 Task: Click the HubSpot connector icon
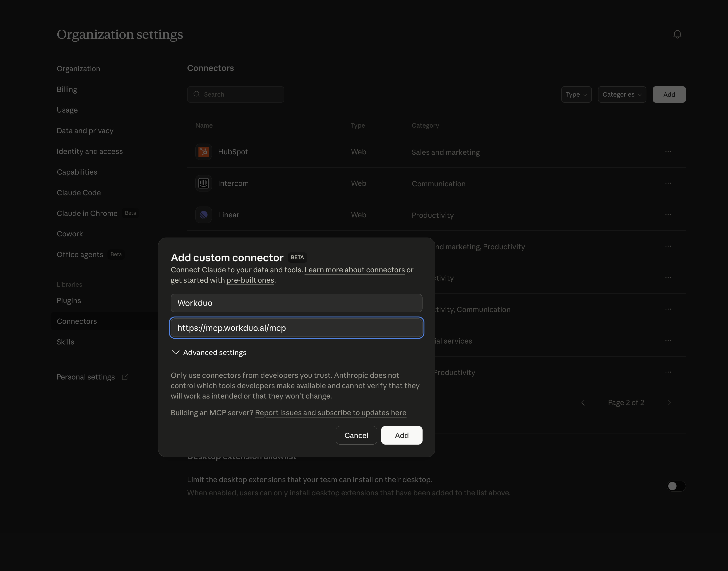(x=203, y=152)
